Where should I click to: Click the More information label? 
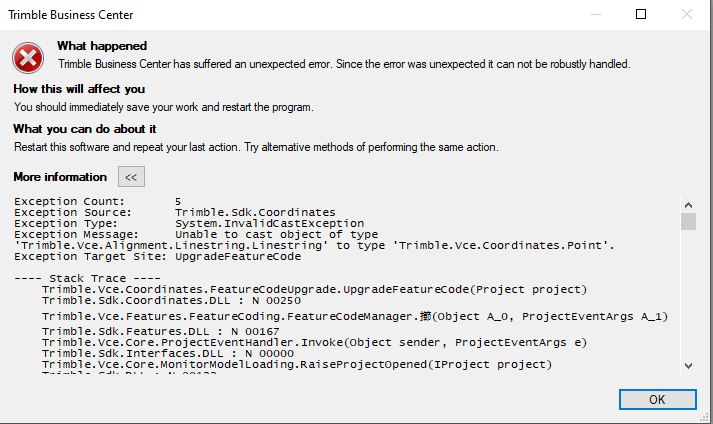click(60, 177)
